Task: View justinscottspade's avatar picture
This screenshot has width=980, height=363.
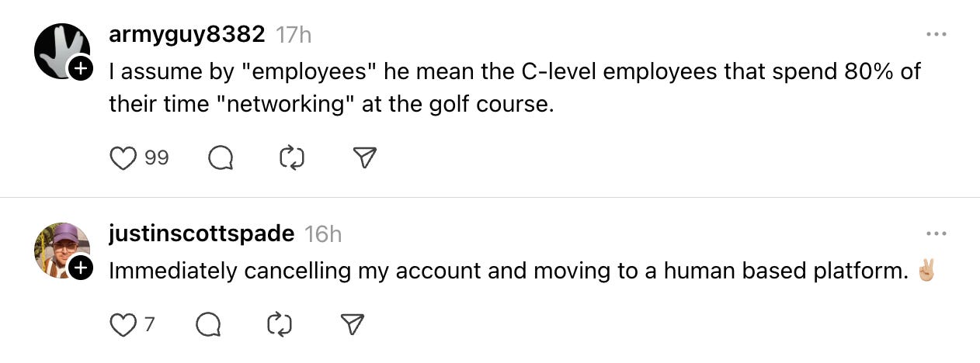Action: pos(59,248)
